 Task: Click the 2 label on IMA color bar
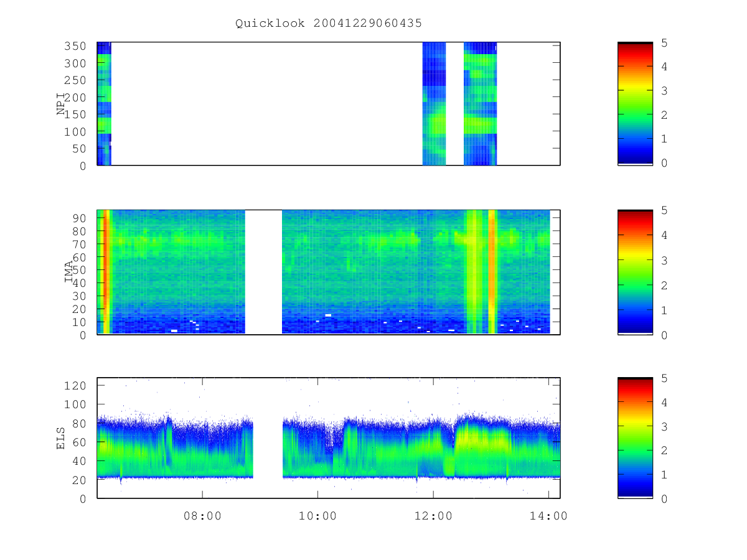(x=663, y=285)
